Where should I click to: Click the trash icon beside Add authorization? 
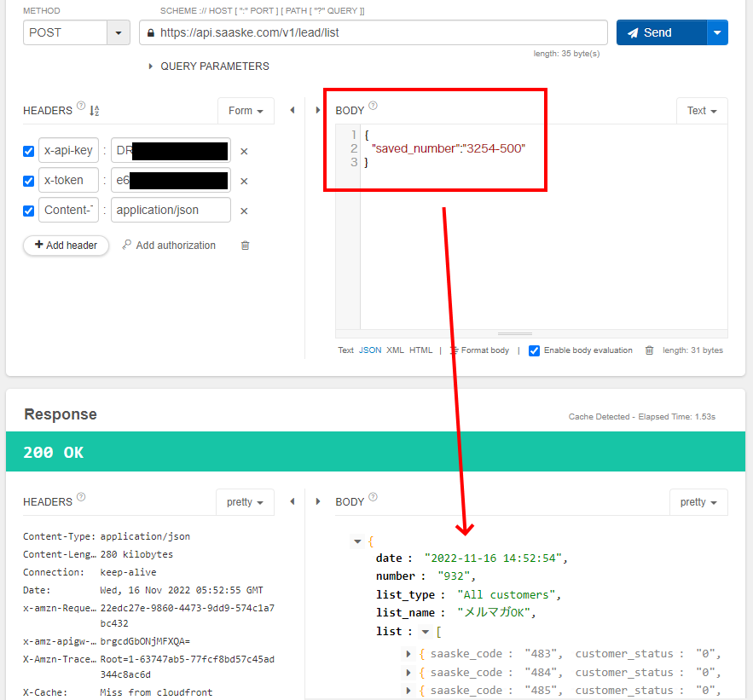[246, 246]
